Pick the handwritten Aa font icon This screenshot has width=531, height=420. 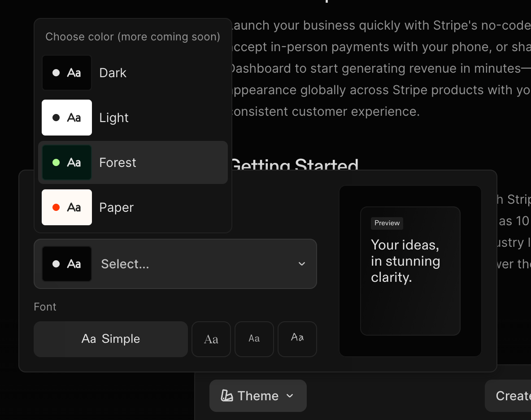297,339
